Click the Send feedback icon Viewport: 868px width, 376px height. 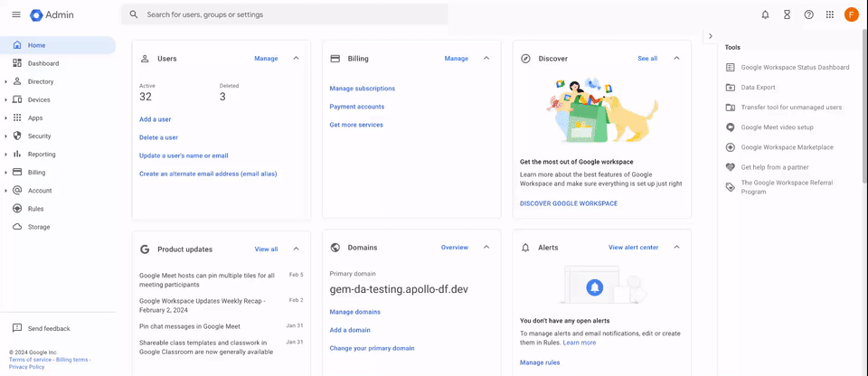17,328
